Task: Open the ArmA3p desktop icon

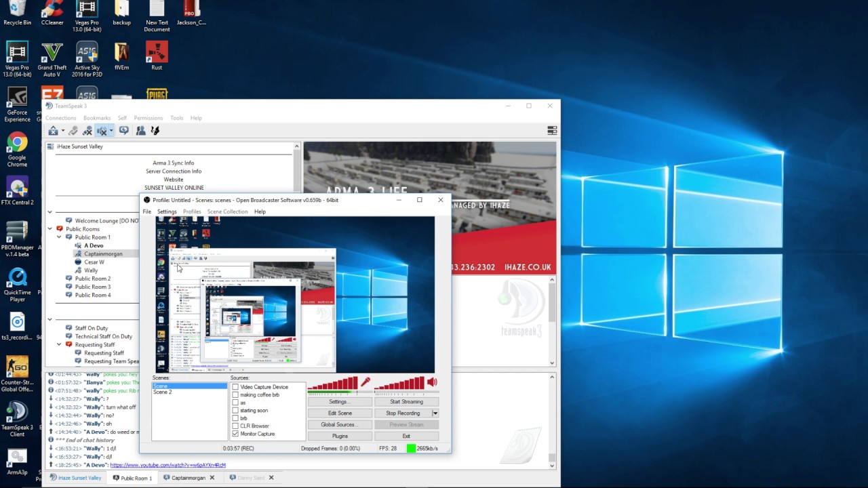Action: click(17, 462)
